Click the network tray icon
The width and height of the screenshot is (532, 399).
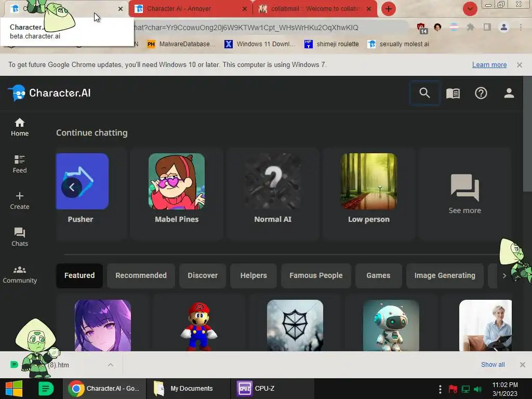click(x=465, y=389)
